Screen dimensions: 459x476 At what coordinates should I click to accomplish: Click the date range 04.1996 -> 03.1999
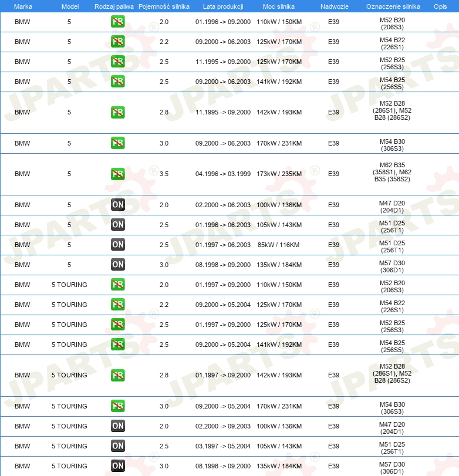tap(223, 174)
